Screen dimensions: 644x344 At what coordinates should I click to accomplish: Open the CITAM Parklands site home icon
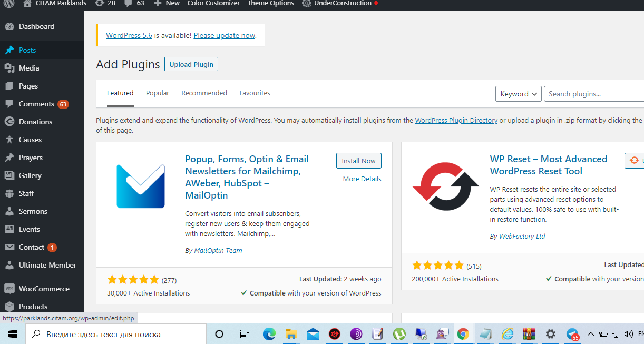click(27, 3)
